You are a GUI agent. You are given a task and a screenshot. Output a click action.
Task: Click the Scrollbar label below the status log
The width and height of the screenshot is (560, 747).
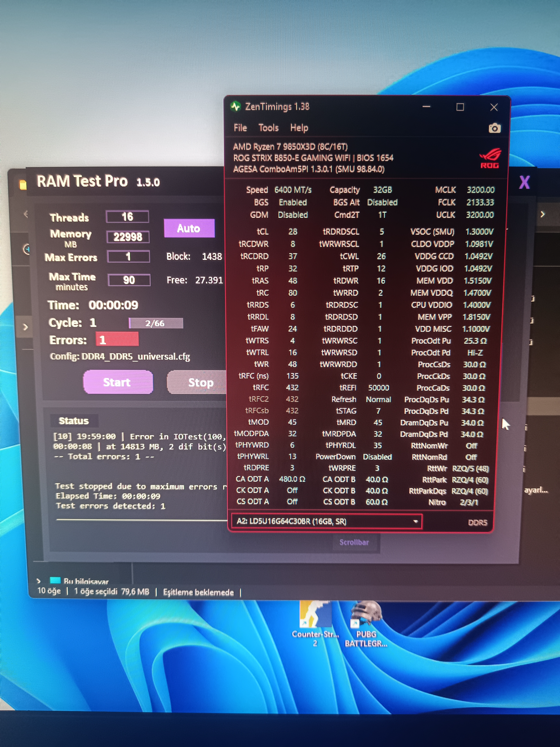point(354,542)
